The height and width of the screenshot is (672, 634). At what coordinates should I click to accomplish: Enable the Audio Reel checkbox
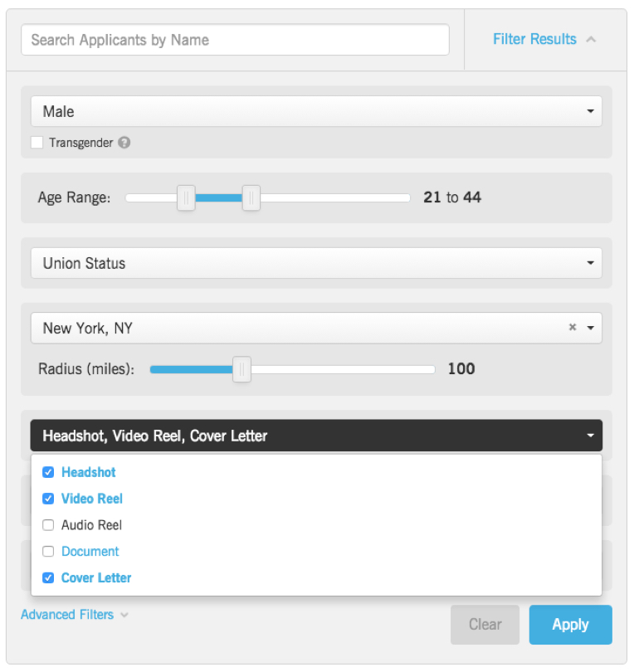(47, 524)
